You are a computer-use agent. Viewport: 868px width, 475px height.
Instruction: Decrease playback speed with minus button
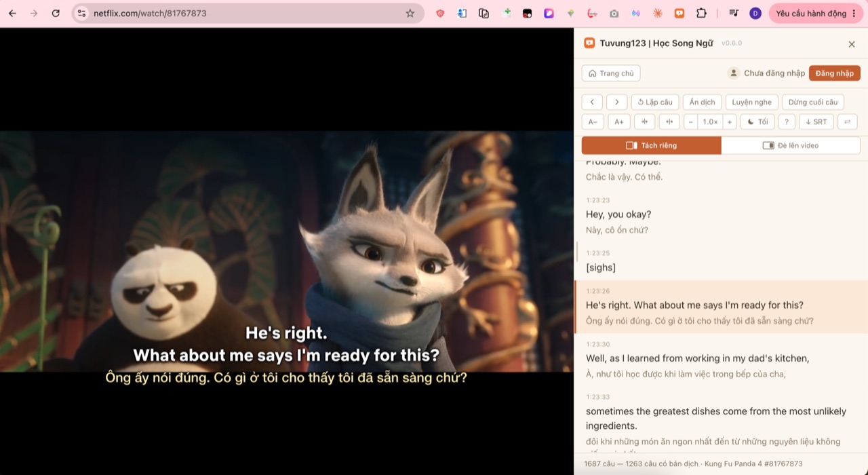pos(690,121)
